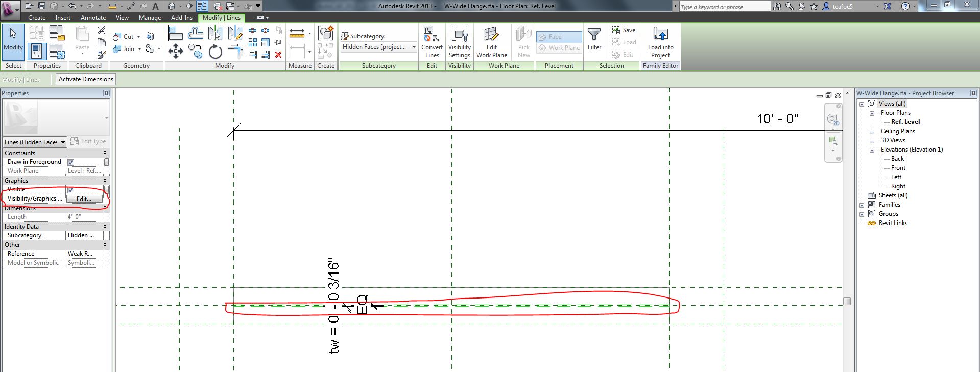Select Ref. Level floor plan in browser
Viewport: 980px width, 372px height.
coord(905,122)
